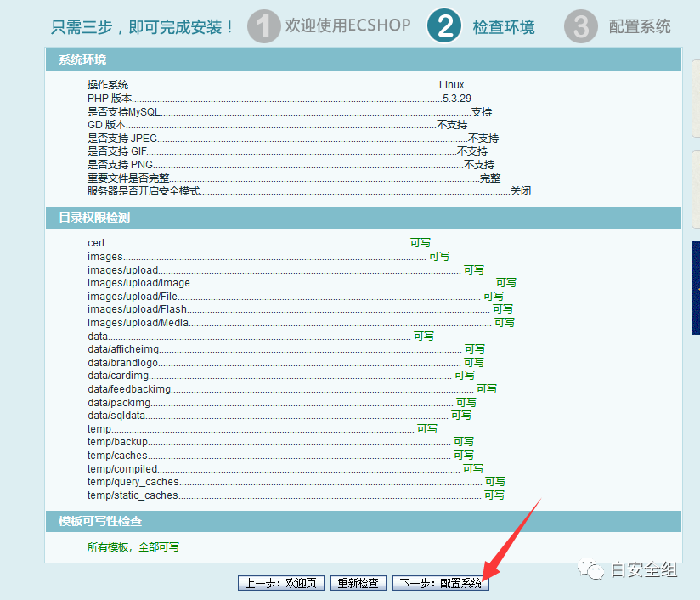Click the data/packimg directory label
Screen dimensions: 700x600
coord(119,403)
